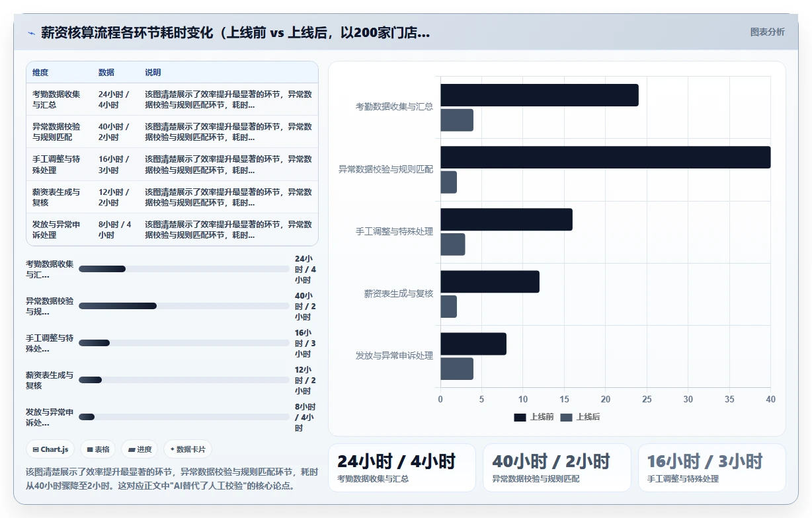The width and height of the screenshot is (812, 518).
Task: Click the 24小时 / 4小时 value beside the first progress bar
Action: coord(305,269)
